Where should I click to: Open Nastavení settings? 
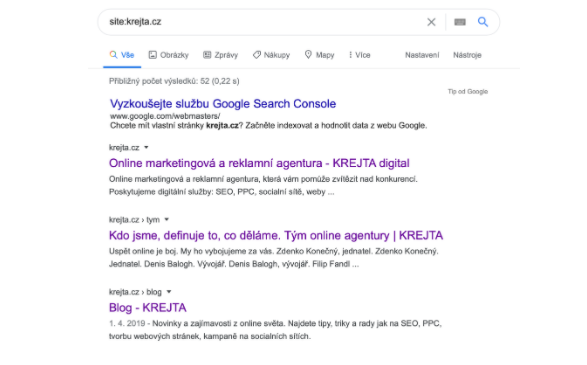422,55
